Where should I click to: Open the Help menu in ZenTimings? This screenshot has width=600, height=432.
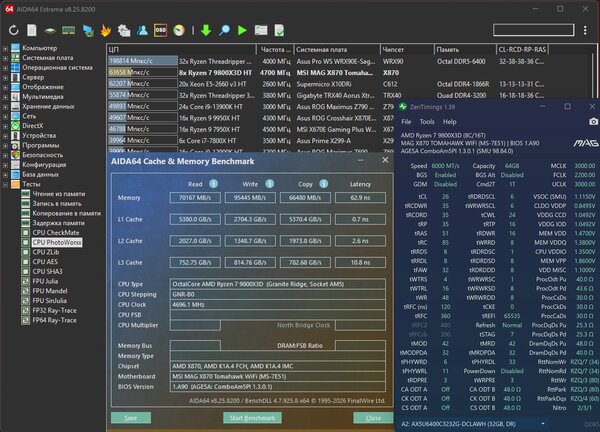click(450, 122)
